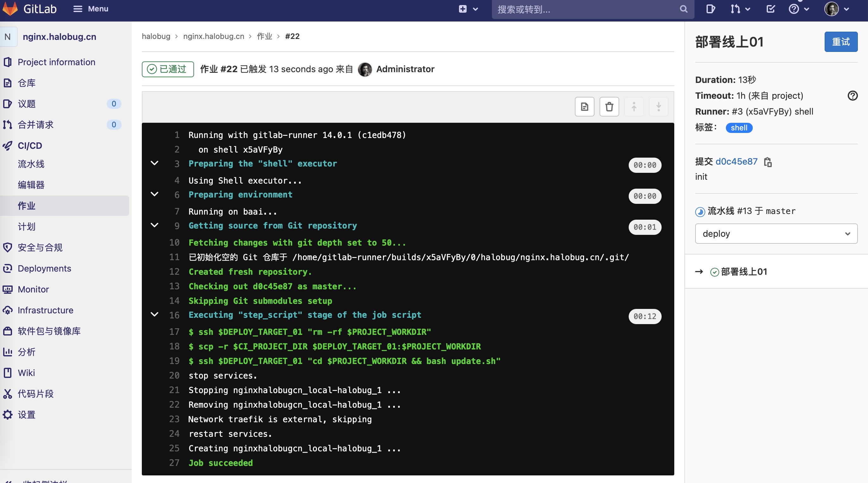868x483 pixels.
Task: Click the scroll down log icon
Action: [658, 107]
